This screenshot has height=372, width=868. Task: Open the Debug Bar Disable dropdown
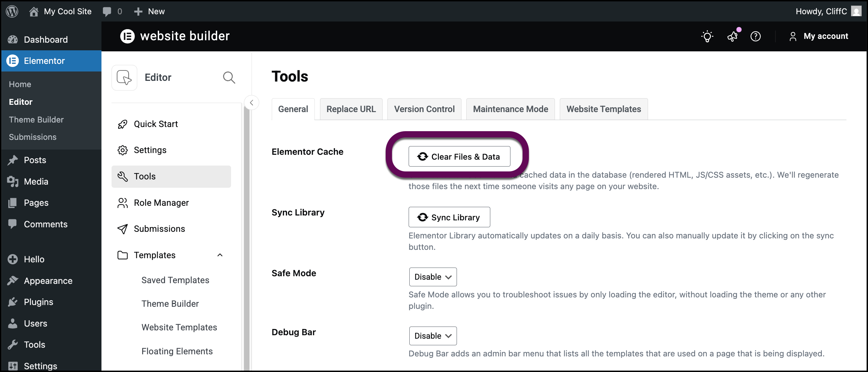tap(433, 336)
